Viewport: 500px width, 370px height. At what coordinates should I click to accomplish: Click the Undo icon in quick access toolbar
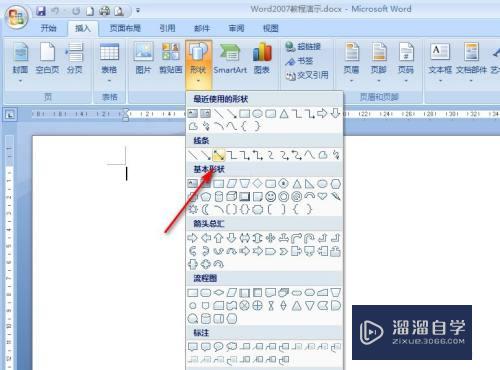[x=55, y=11]
